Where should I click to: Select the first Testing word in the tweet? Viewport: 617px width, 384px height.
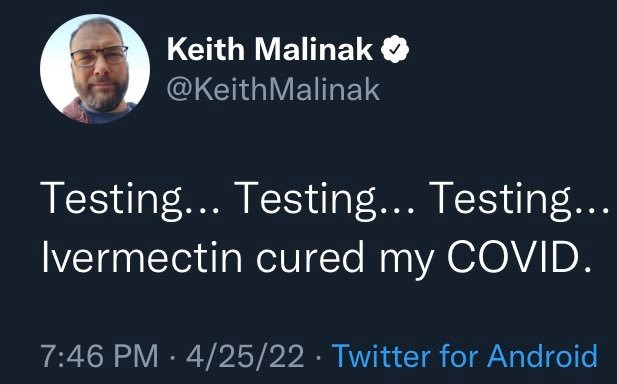click(111, 200)
